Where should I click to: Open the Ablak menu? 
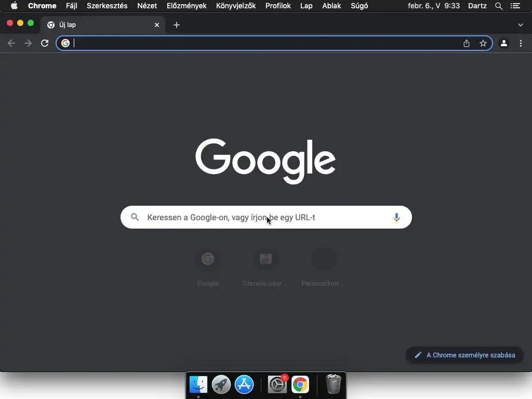click(331, 6)
